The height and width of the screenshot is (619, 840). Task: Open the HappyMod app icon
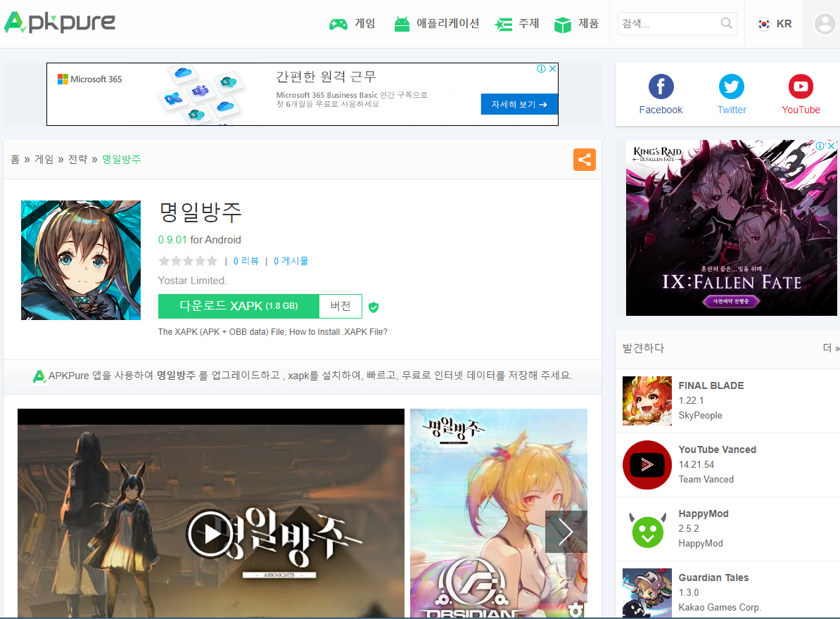647,529
